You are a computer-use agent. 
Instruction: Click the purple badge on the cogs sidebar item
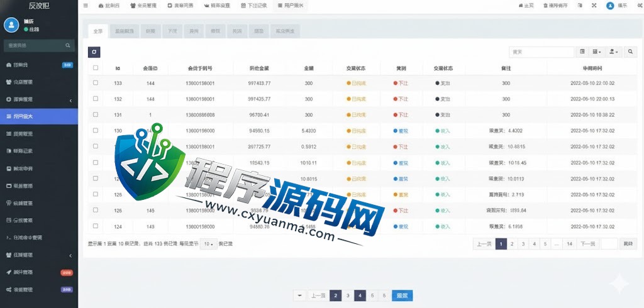[x=67, y=290]
